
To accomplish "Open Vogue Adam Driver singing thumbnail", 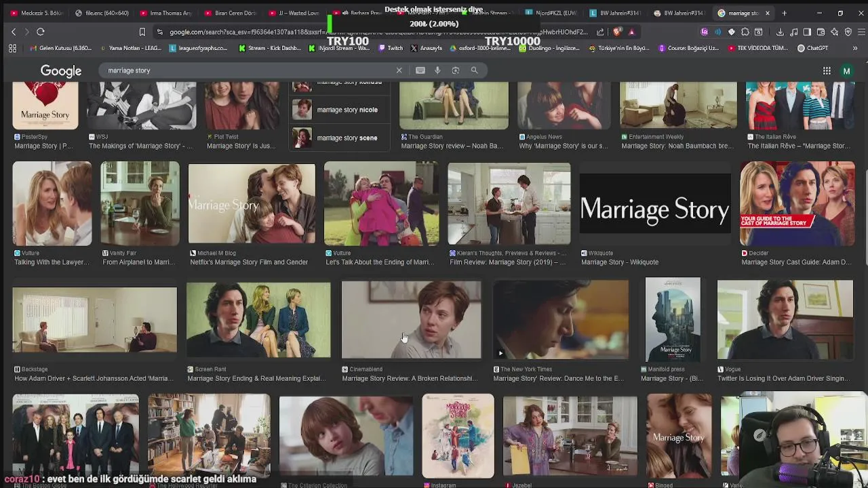I will (x=785, y=320).
